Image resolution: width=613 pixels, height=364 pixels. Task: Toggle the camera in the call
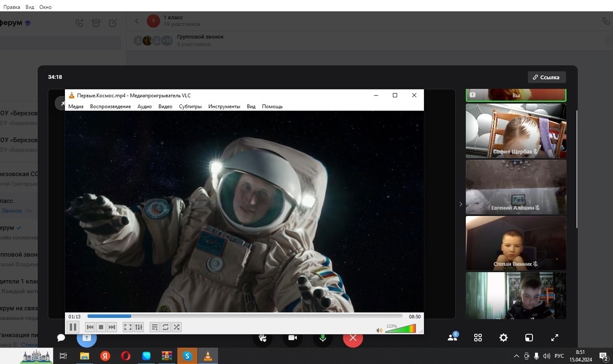(x=293, y=338)
